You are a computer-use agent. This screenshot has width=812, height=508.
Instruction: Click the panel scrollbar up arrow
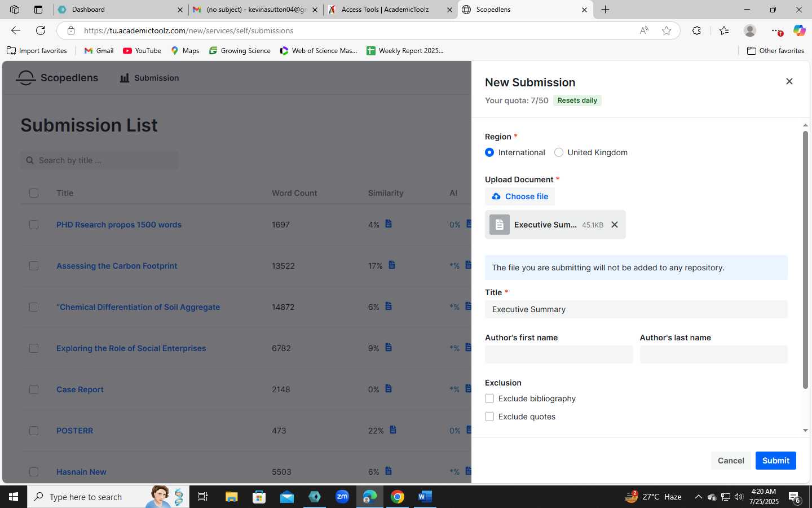805,125
